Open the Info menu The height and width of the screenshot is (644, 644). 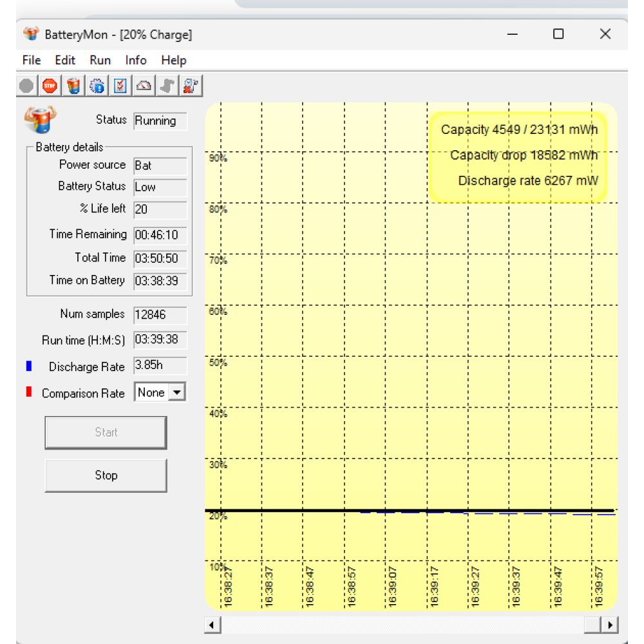coord(136,61)
